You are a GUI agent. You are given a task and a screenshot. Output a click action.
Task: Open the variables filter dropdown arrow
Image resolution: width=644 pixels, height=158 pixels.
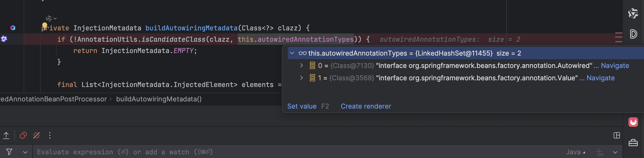(25, 152)
